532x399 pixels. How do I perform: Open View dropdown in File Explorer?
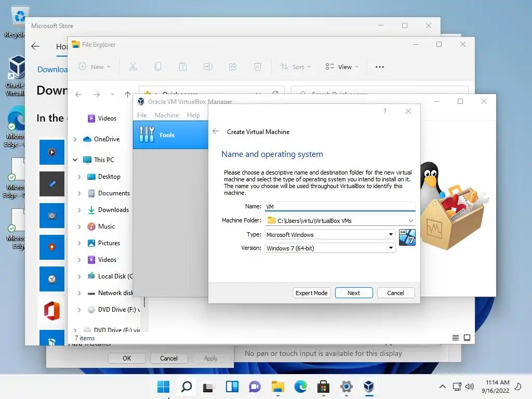pyautogui.click(x=342, y=67)
